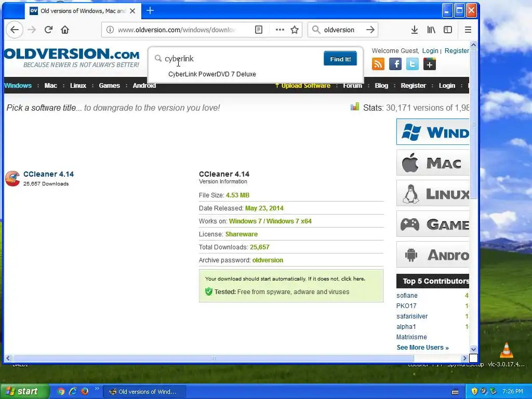Open the Linux menu item
This screenshot has width=532, height=399.
78,86
